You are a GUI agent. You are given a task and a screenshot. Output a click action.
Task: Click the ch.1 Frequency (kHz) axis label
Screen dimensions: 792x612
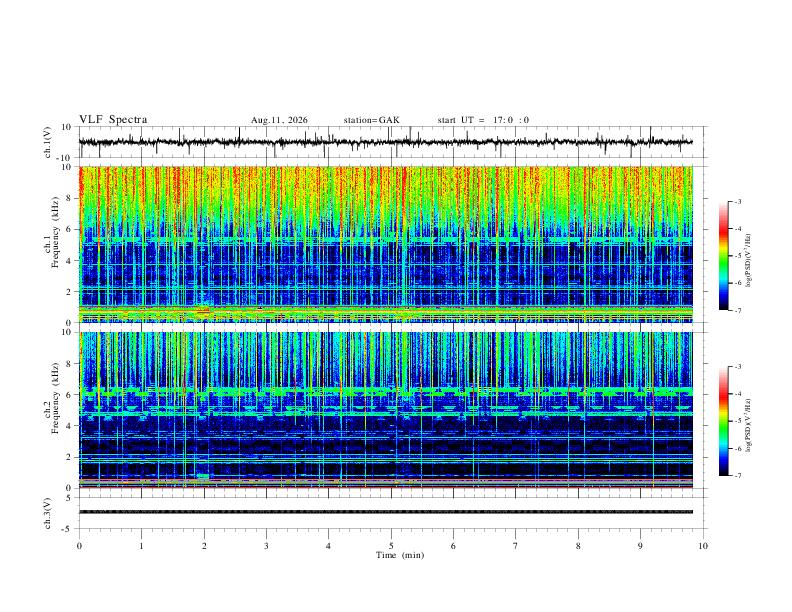(x=51, y=244)
